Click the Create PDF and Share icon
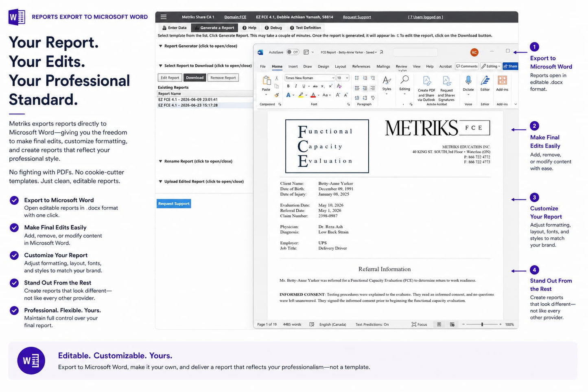588x392 pixels. pyautogui.click(x=426, y=81)
